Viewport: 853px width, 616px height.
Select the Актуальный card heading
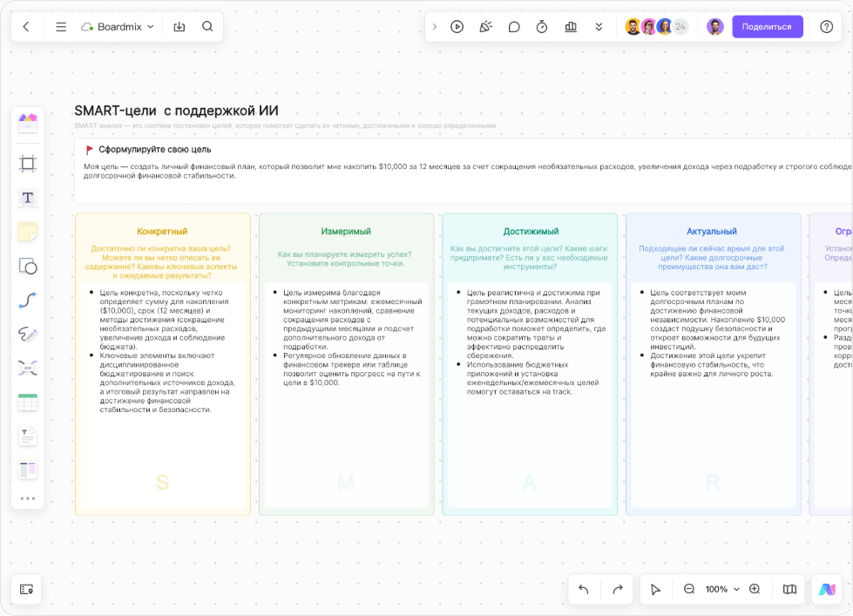point(712,231)
